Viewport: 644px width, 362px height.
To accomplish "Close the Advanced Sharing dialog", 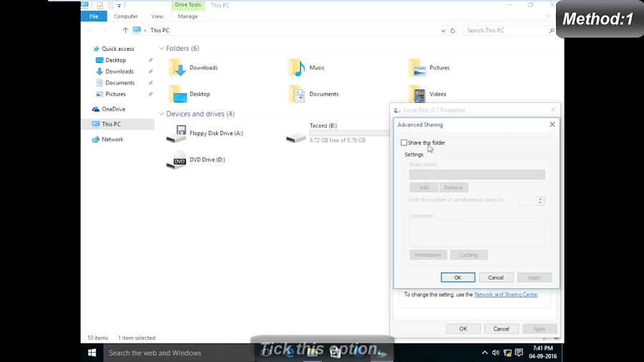I will [552, 124].
